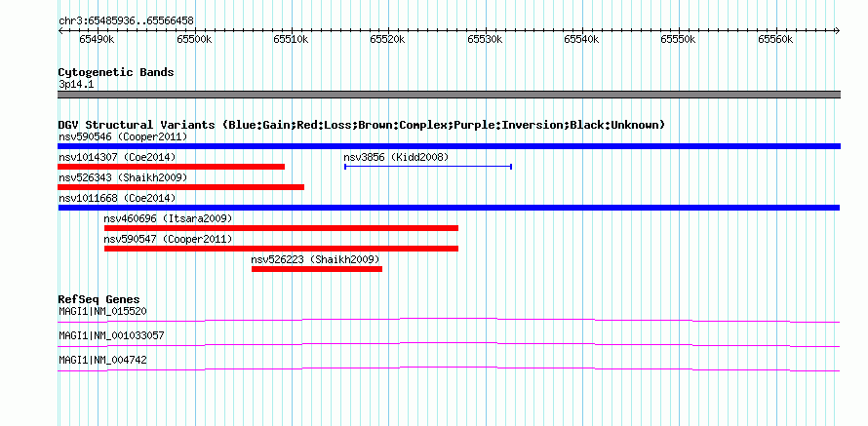Click the 3p14.1 band label
This screenshot has width=868, height=426.
click(75, 85)
